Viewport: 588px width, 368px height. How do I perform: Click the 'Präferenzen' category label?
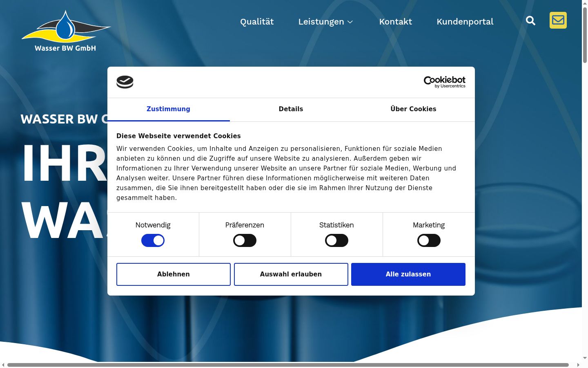pos(245,225)
